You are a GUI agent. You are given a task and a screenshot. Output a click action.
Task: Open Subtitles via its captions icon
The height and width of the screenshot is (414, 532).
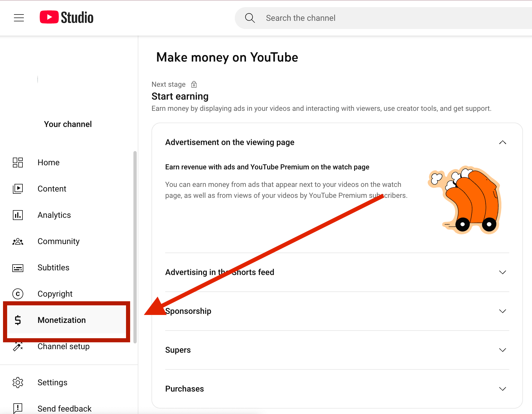(18, 268)
